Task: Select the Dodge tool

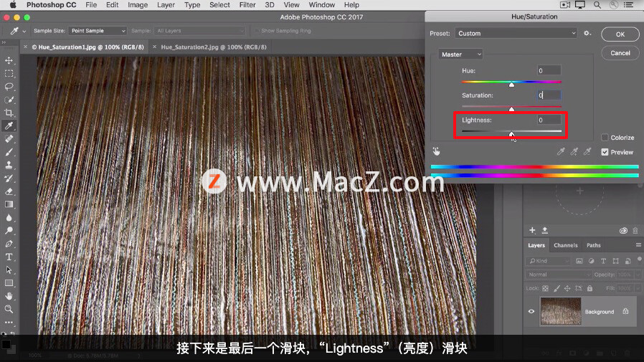Action: click(9, 231)
